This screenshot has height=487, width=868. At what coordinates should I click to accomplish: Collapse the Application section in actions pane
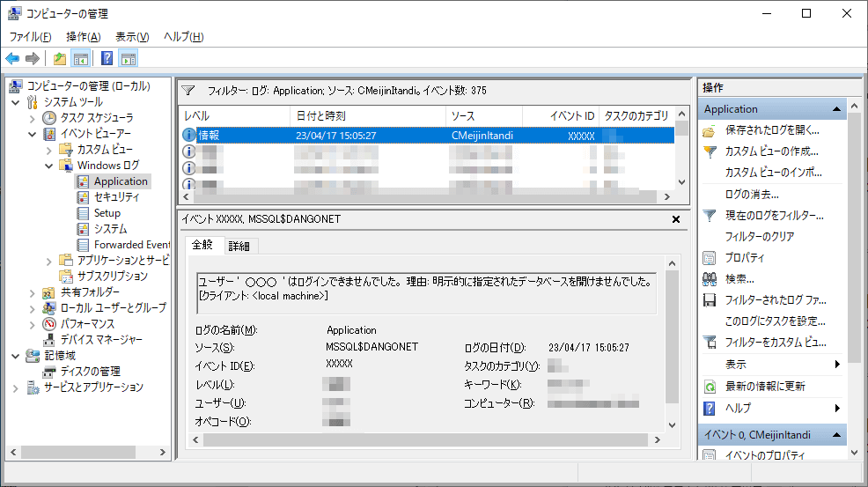click(x=836, y=109)
